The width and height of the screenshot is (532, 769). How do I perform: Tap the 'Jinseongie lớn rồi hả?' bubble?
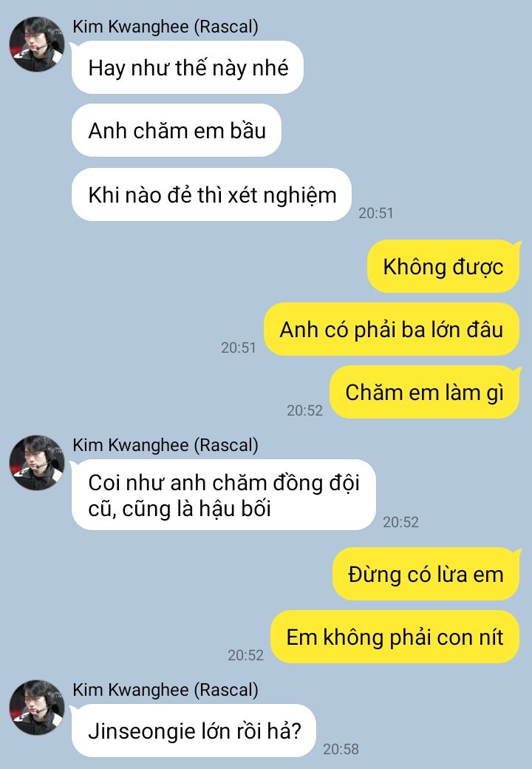click(194, 731)
